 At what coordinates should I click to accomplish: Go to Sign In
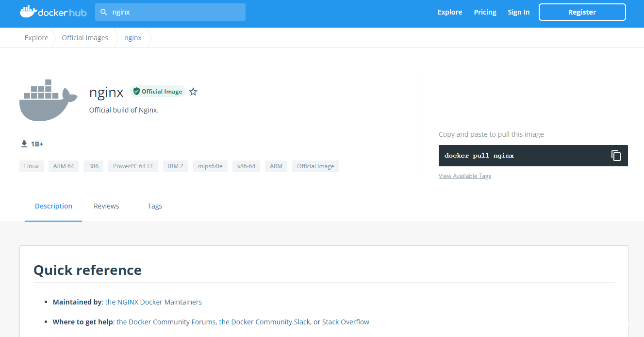point(519,12)
